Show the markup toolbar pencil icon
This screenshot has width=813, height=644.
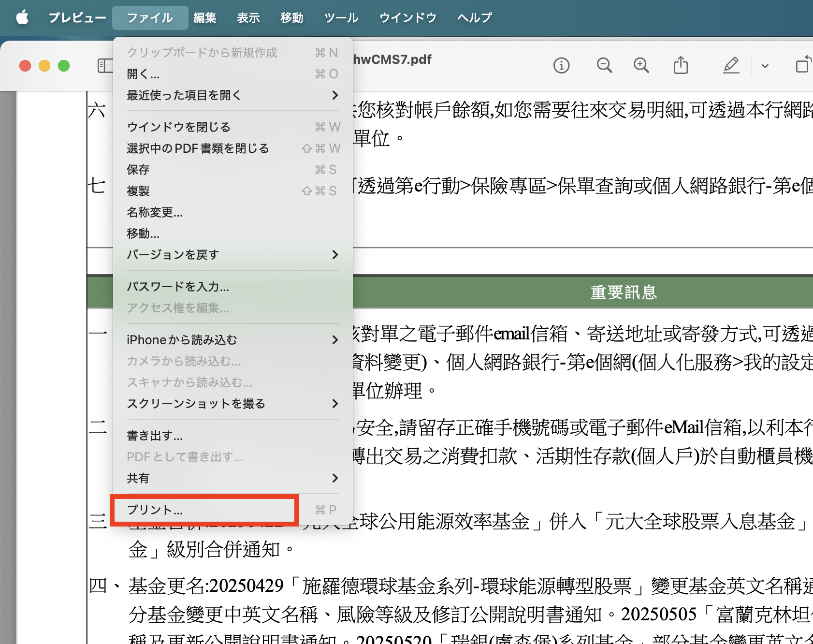click(731, 65)
